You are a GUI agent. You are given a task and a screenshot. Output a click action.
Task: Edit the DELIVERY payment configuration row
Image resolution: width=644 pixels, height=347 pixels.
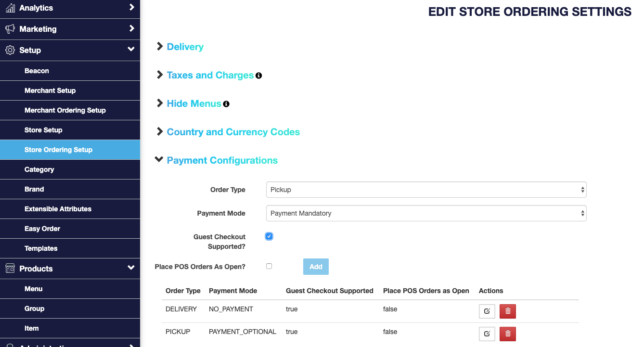coord(487,311)
